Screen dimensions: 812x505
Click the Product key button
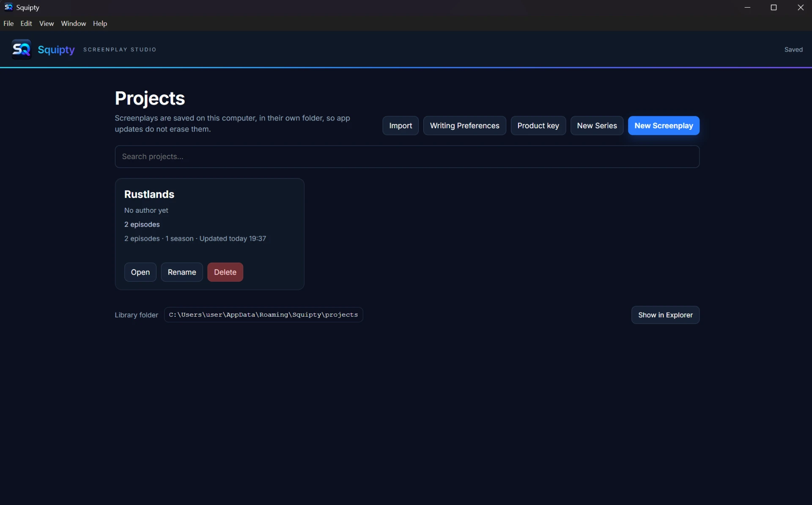pos(538,126)
